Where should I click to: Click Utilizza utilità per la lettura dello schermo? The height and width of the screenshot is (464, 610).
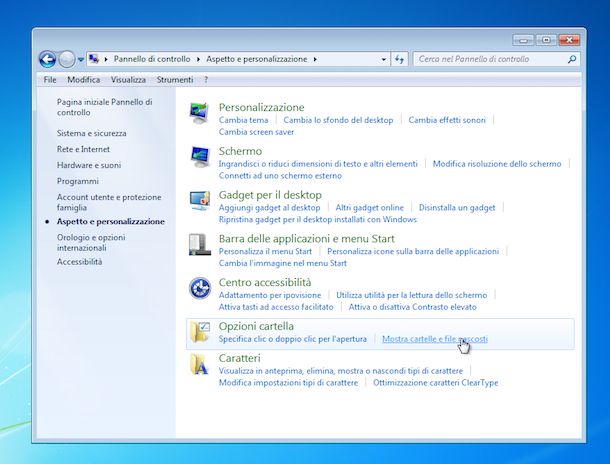point(411,295)
